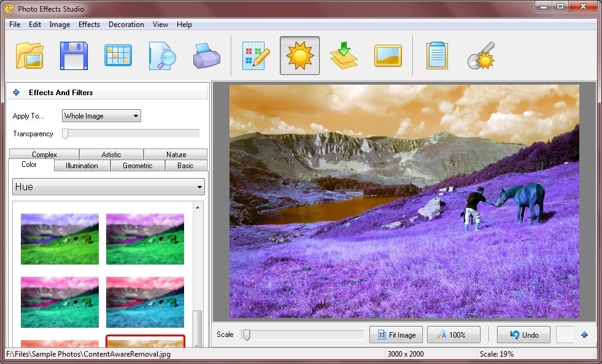Switch to the Artistic tab
This screenshot has width=602, height=364.
pos(111,154)
